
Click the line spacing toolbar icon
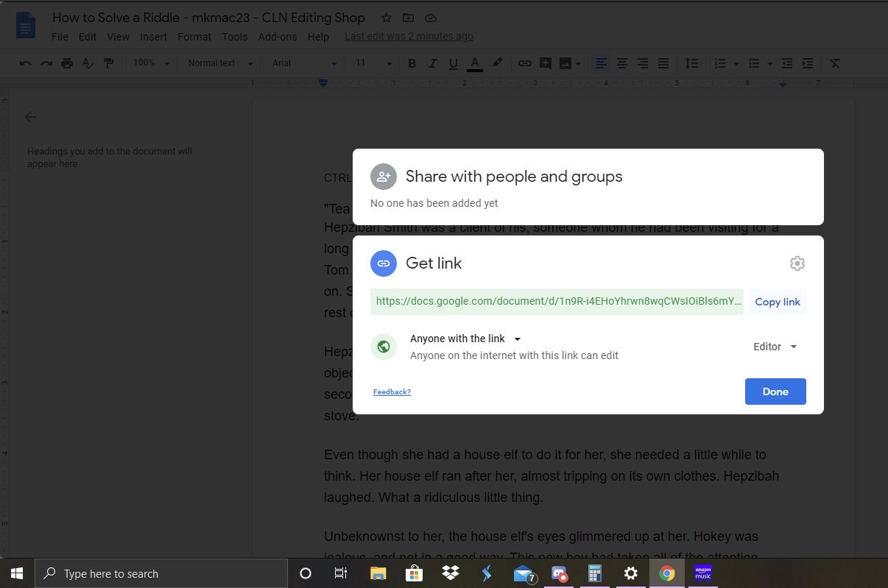pyautogui.click(x=691, y=63)
